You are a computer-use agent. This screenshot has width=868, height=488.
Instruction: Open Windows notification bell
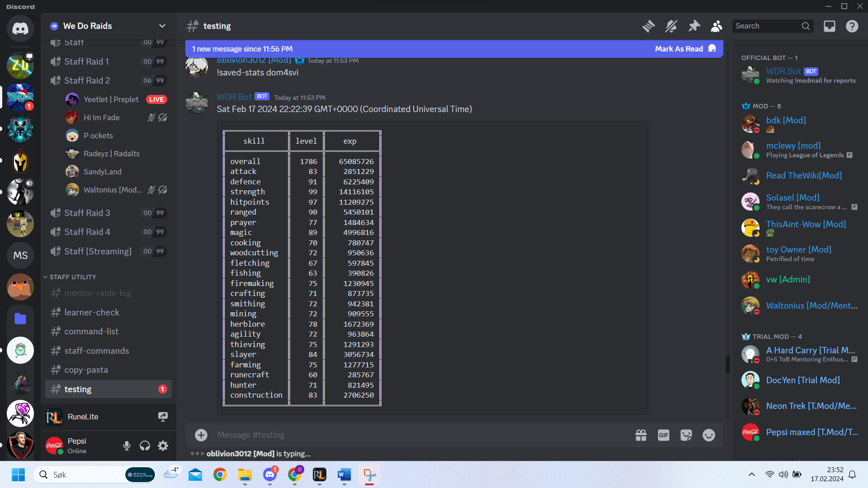pos(852,474)
